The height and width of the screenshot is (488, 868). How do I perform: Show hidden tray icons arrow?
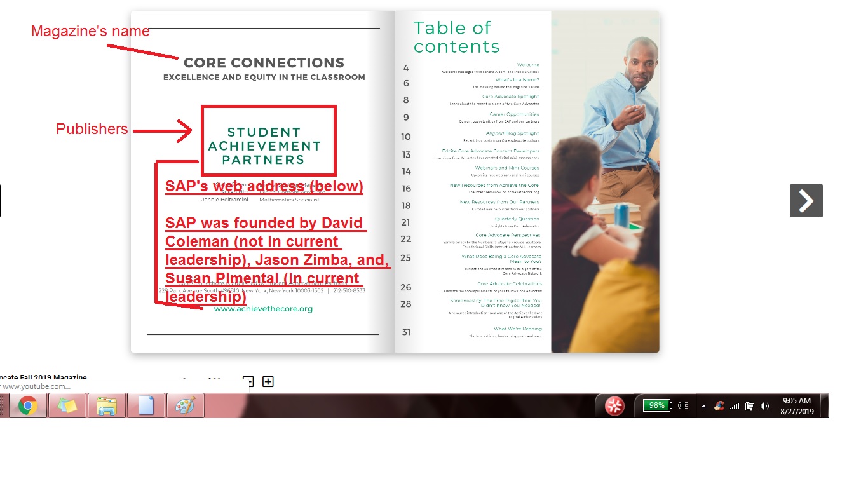[x=703, y=406]
